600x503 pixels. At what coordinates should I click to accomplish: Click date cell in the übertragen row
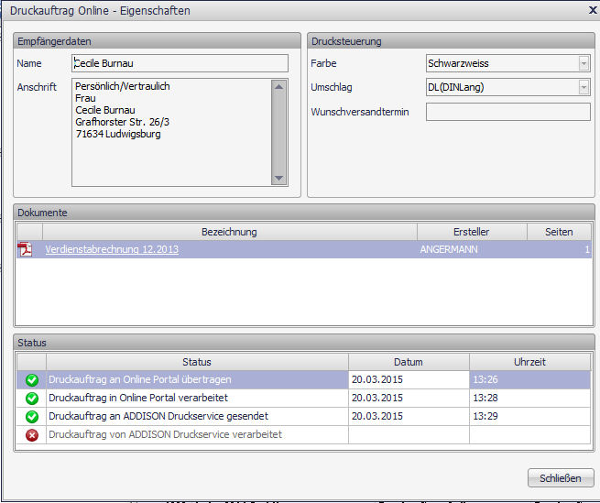tap(409, 380)
